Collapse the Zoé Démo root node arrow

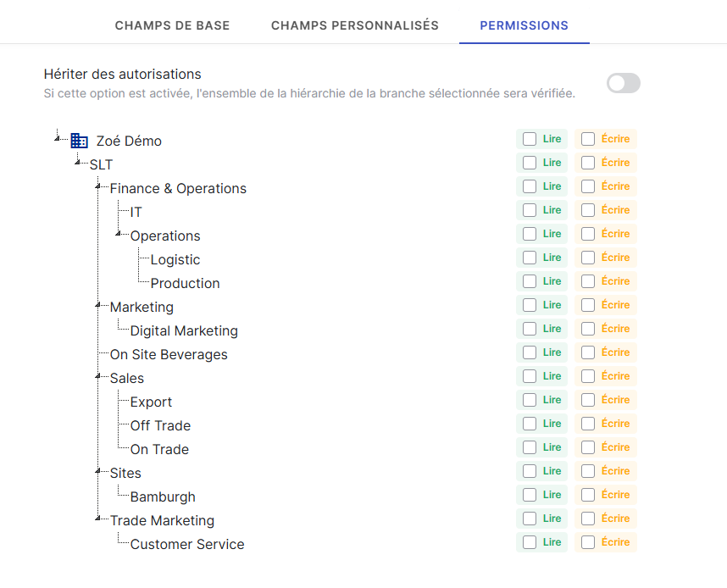[x=58, y=138]
